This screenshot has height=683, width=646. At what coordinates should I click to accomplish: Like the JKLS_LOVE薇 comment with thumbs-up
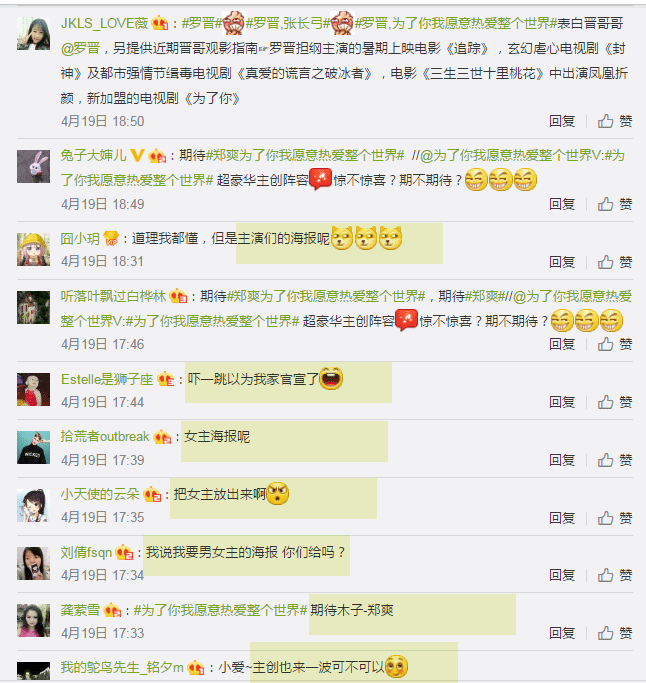pos(605,121)
